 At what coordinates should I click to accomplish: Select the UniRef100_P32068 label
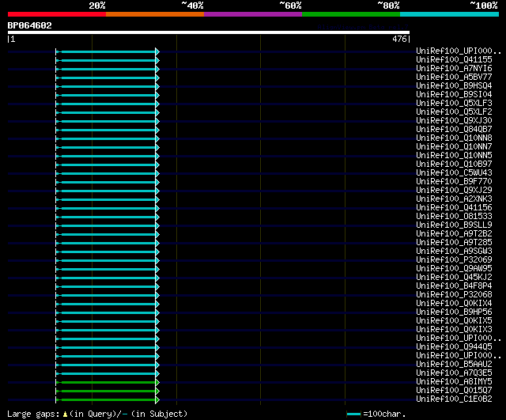pos(454,295)
